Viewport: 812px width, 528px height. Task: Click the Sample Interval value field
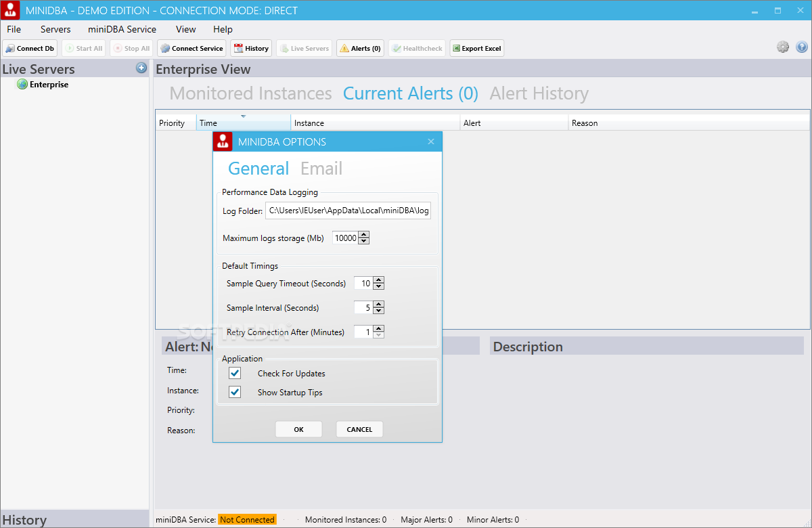[363, 307]
